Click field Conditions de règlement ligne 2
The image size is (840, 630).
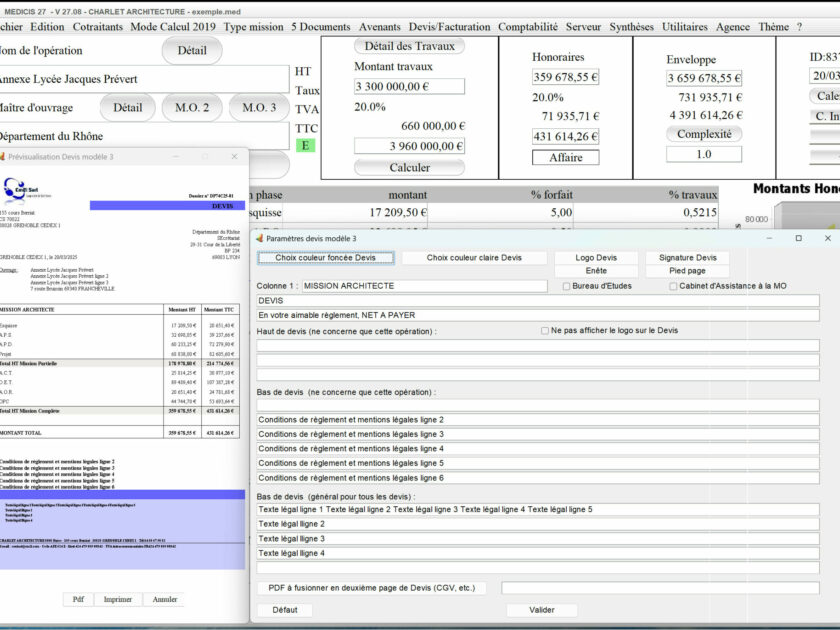538,419
